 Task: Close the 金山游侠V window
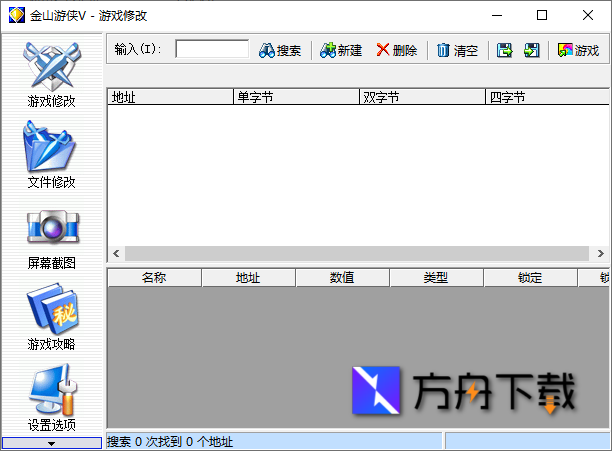click(x=588, y=15)
